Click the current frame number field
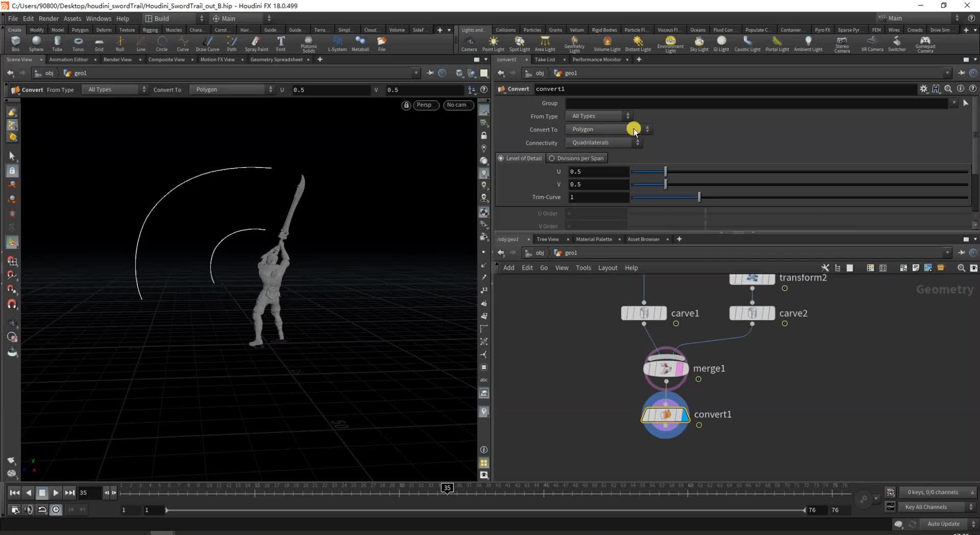 tap(89, 493)
